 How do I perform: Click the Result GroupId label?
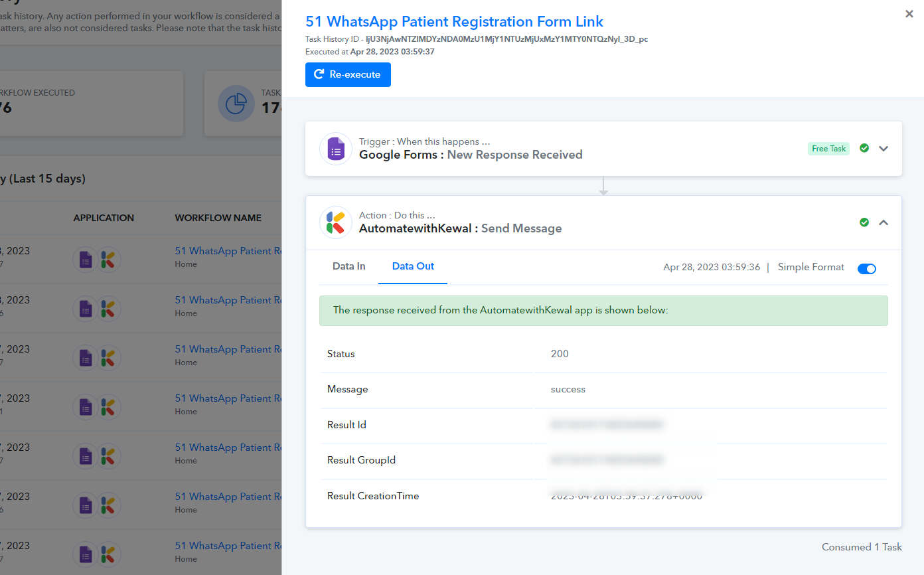tap(362, 460)
